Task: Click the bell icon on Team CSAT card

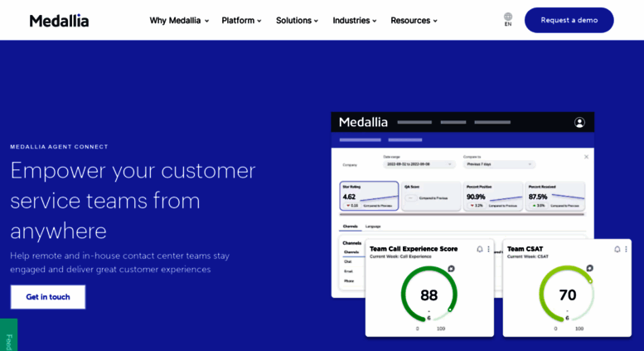Action: click(x=617, y=249)
